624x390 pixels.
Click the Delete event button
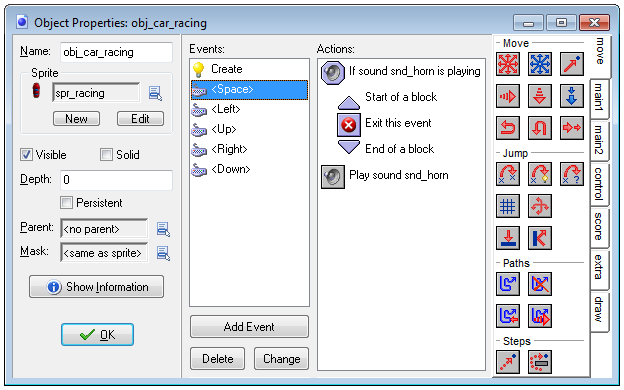click(217, 359)
